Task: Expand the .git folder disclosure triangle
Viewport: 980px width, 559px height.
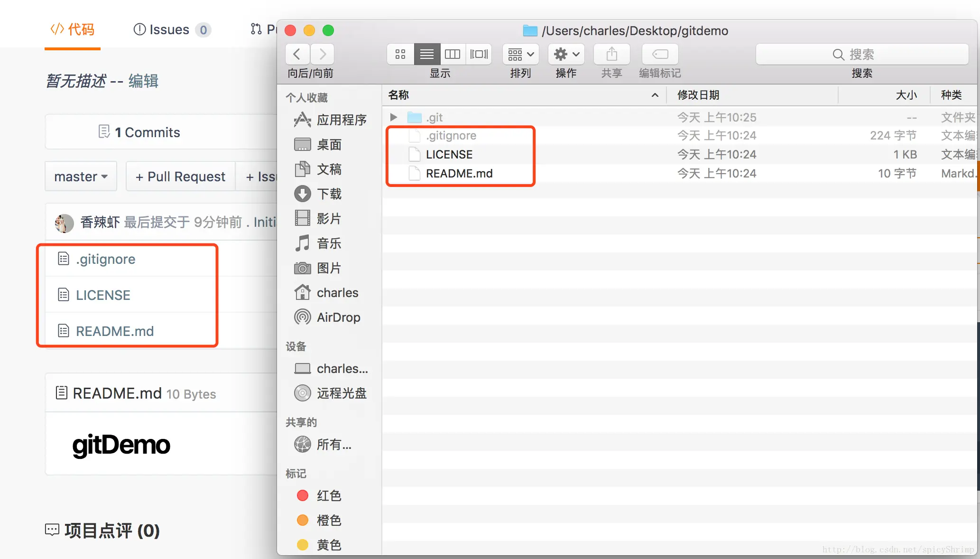Action: [x=393, y=117]
